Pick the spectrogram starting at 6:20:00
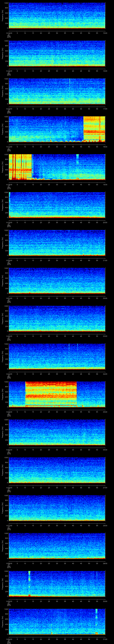 click(x=57, y=243)
